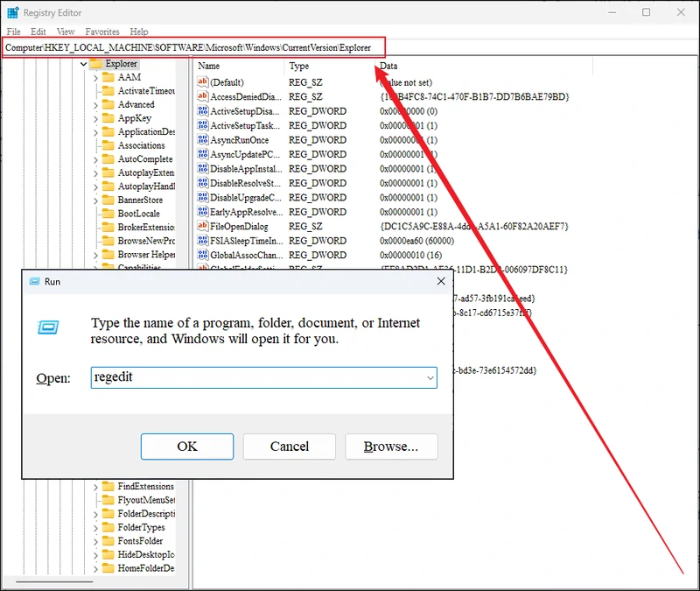
Task: Close the Run dialog
Action: tap(441, 281)
